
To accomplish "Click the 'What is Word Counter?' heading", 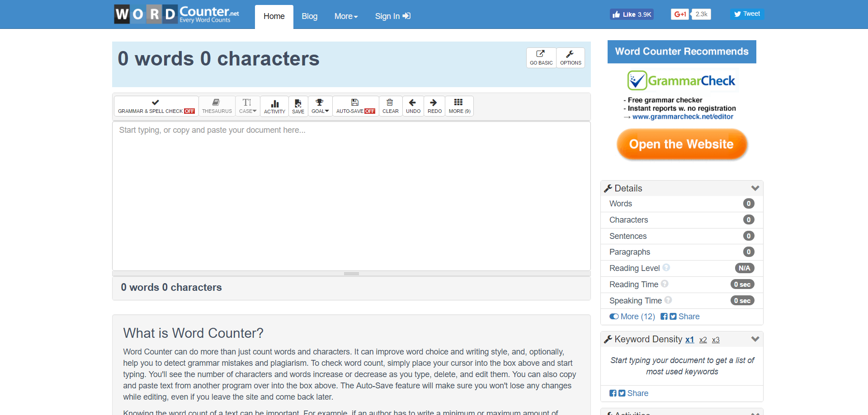I will 193,333.
